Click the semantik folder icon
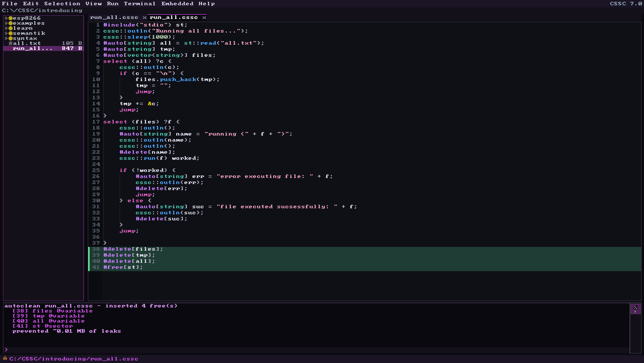The image size is (644, 363). pyautogui.click(x=11, y=33)
